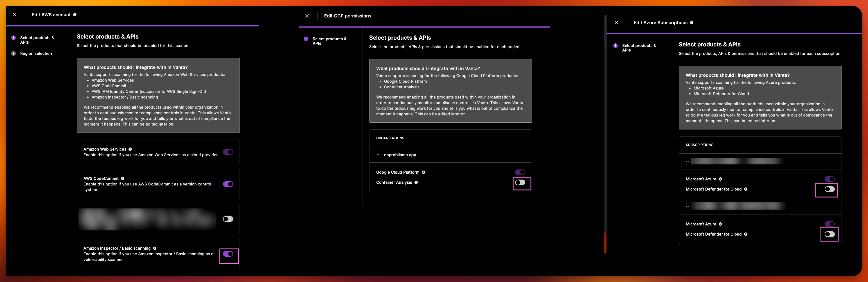Enable the toggle in the blurred AWS product row
This screenshot has height=282, width=868.
click(x=228, y=219)
